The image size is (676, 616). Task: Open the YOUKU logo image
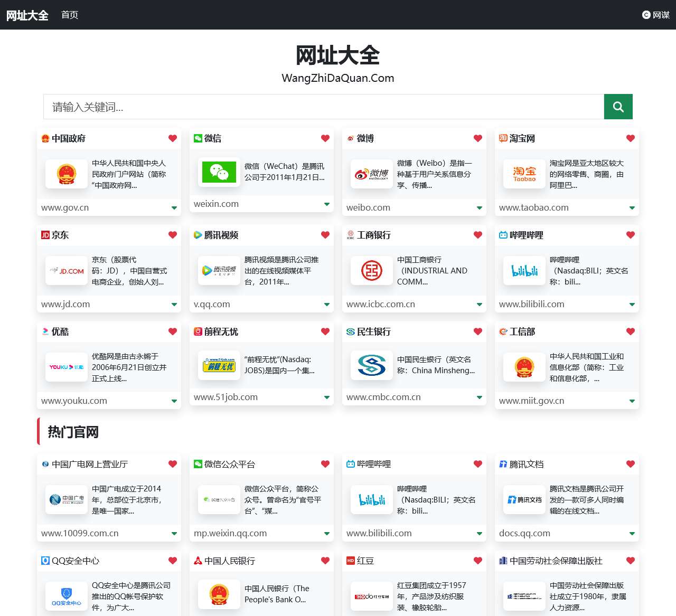tap(67, 367)
